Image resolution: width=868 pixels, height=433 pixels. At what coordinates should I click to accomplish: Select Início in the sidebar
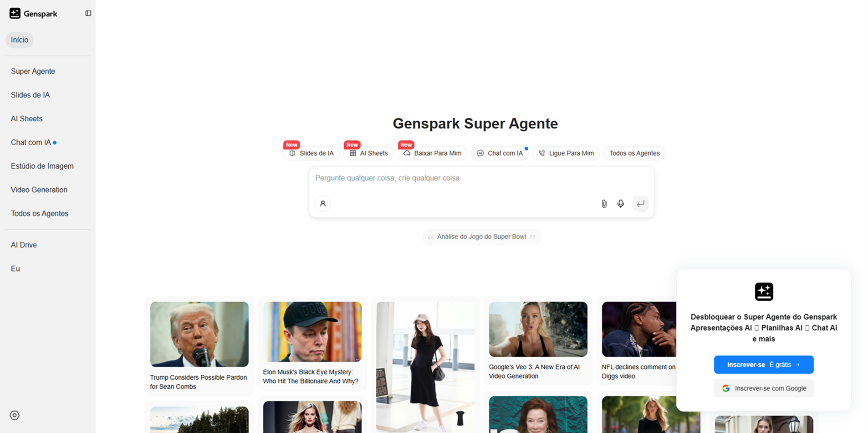point(20,40)
